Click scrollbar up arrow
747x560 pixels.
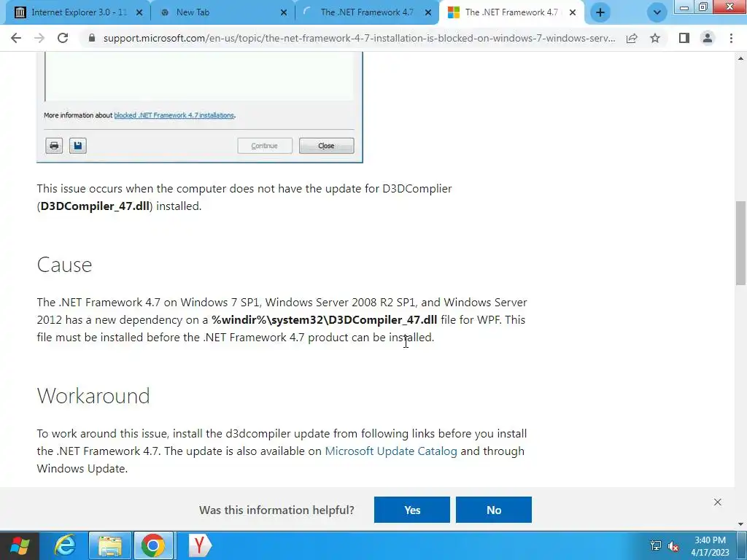tap(741, 58)
